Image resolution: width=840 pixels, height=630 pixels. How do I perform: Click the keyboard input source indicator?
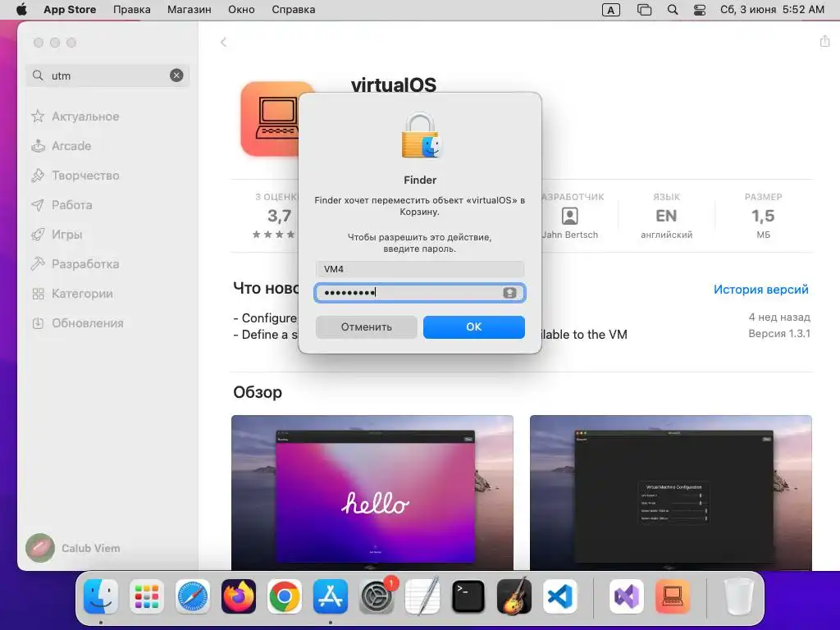click(610, 10)
